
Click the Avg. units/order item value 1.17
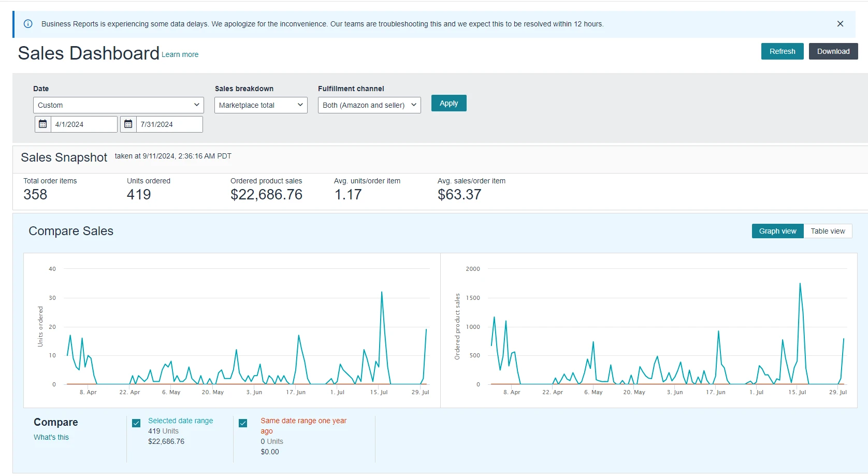tap(348, 195)
